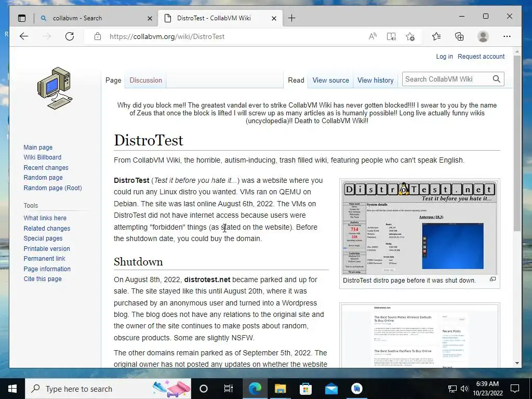Open Random page (Root) link
The height and width of the screenshot is (399, 532).
(52, 188)
